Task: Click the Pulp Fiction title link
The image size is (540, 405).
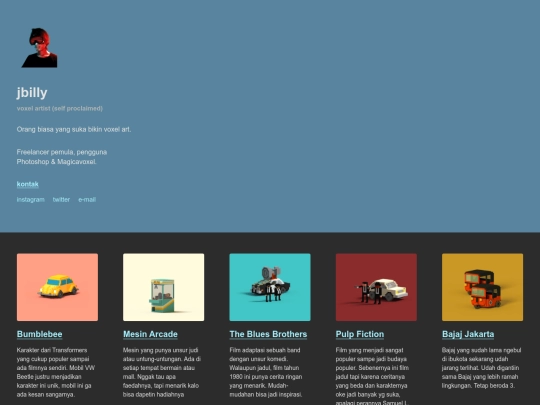Action: pyautogui.click(x=360, y=334)
